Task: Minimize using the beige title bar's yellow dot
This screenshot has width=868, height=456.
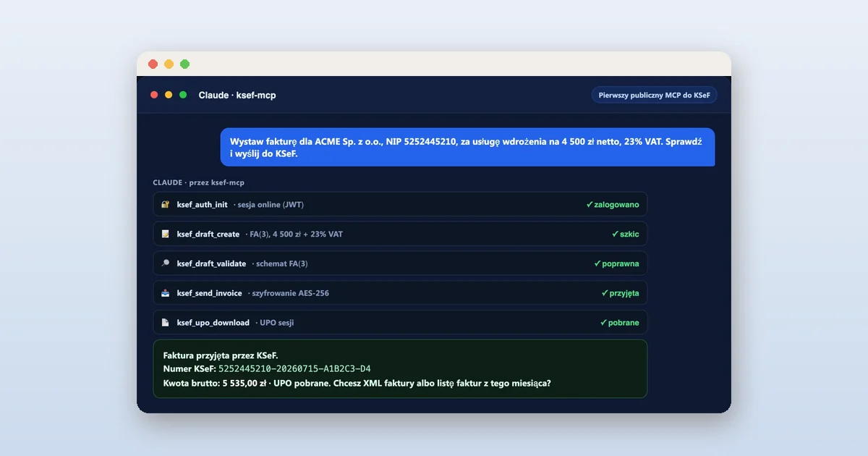Action: point(169,64)
